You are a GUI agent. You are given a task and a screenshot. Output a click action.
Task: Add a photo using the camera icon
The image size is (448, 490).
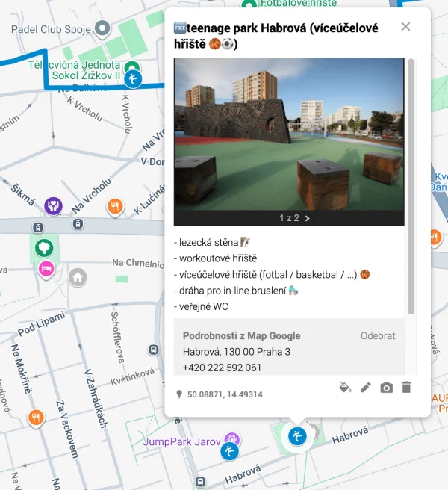[x=386, y=388]
